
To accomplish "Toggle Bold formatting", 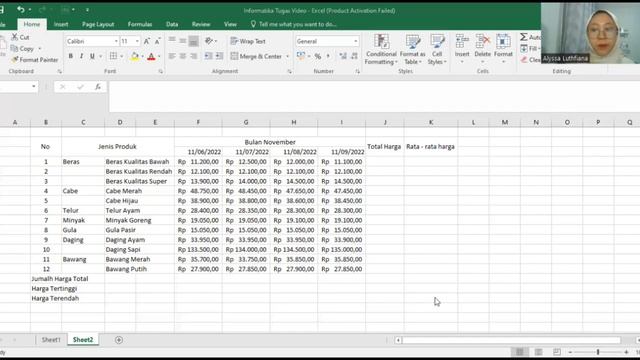I will coord(71,56).
